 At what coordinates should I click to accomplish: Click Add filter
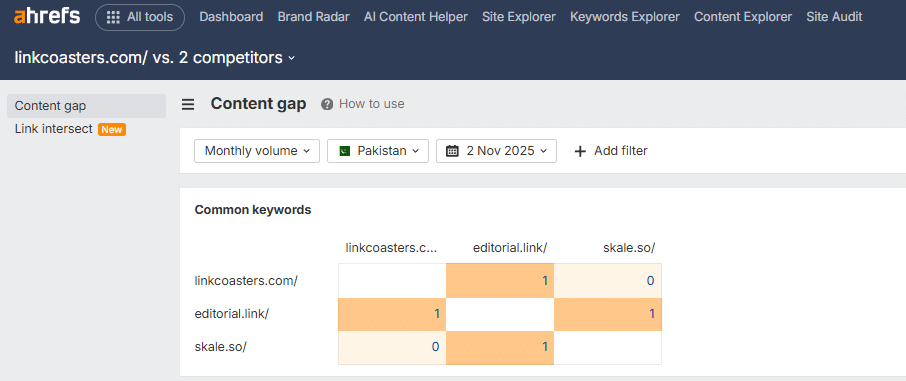coord(611,151)
